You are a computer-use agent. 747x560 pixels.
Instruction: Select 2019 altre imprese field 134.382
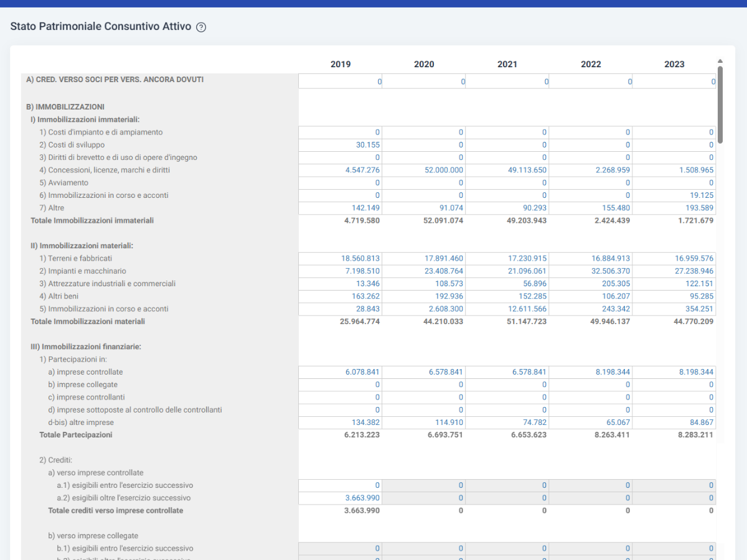point(341,422)
